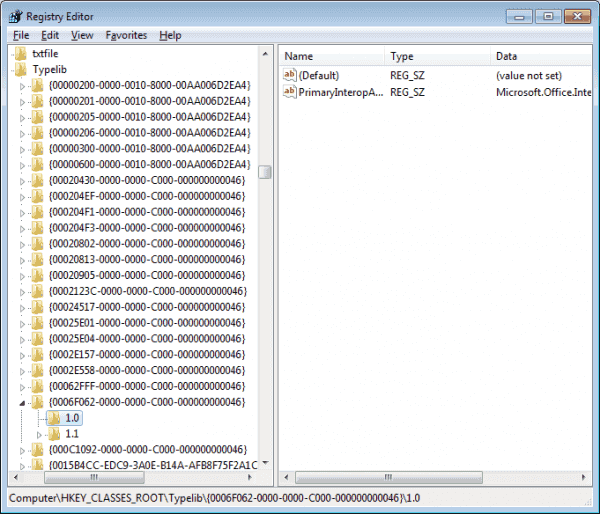Viewport: 600px width, 514px height.
Task: Select the txtfile key label
Action: [x=45, y=54]
